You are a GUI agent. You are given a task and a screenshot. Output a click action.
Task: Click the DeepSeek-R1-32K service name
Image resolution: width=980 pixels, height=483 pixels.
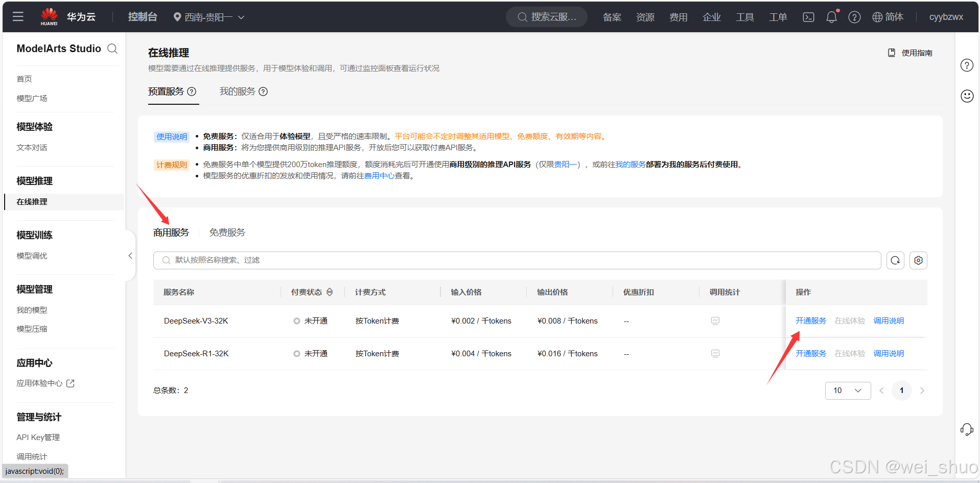coord(196,354)
